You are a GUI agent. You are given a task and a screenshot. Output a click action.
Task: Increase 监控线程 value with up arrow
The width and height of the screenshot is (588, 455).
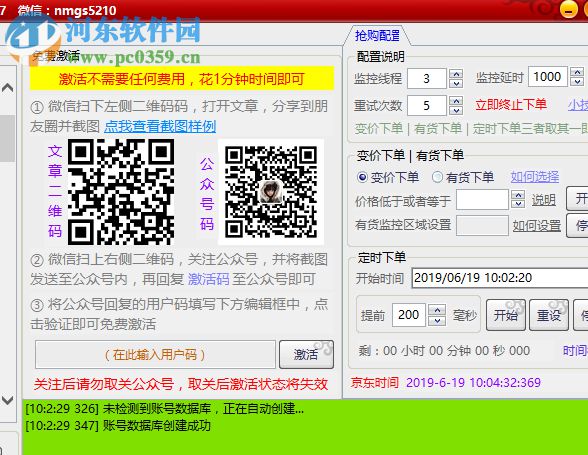pos(456,73)
